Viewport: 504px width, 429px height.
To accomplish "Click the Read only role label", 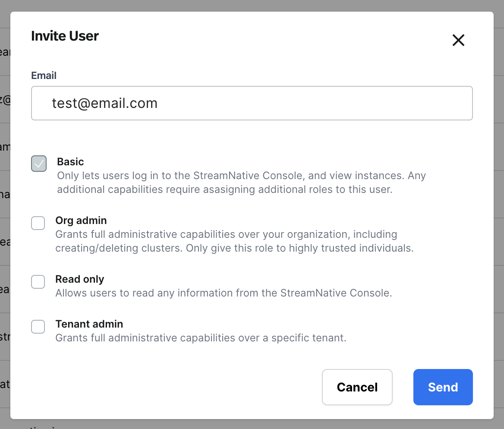I will pos(80,279).
